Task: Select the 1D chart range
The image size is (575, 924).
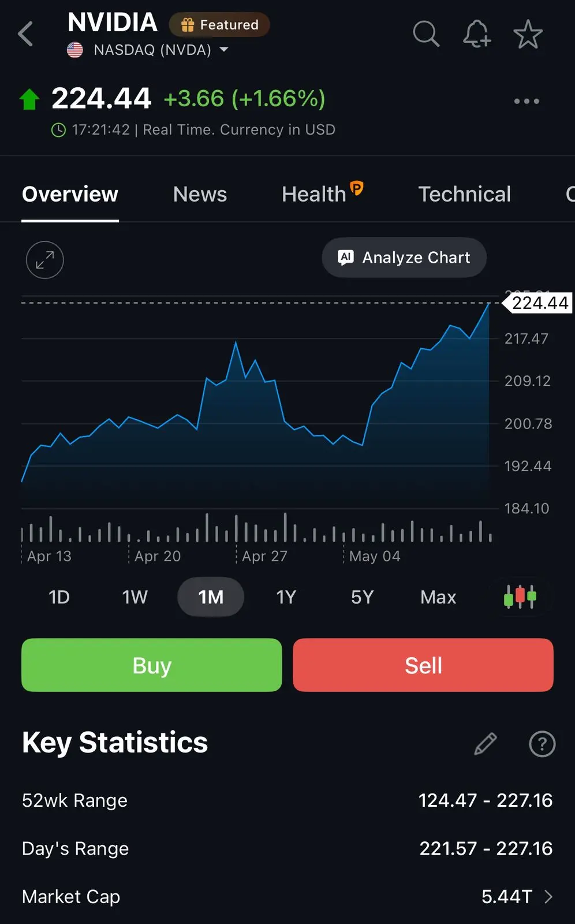Action: click(59, 597)
